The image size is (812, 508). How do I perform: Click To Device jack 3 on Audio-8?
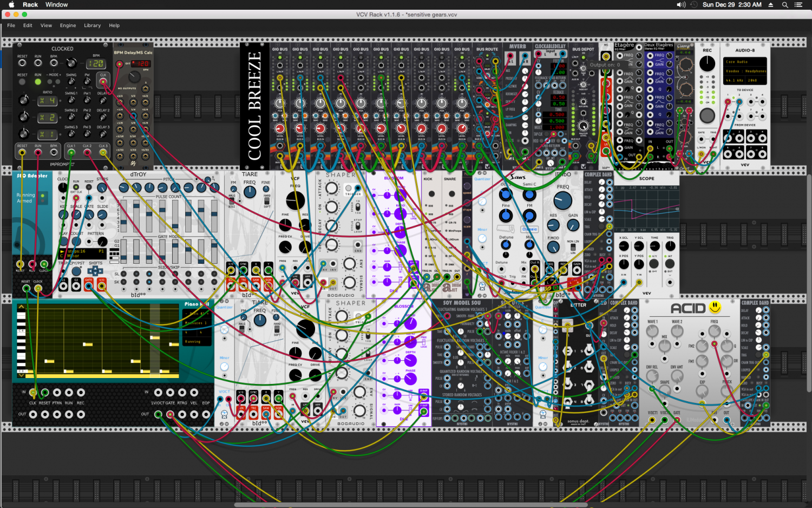(x=751, y=102)
